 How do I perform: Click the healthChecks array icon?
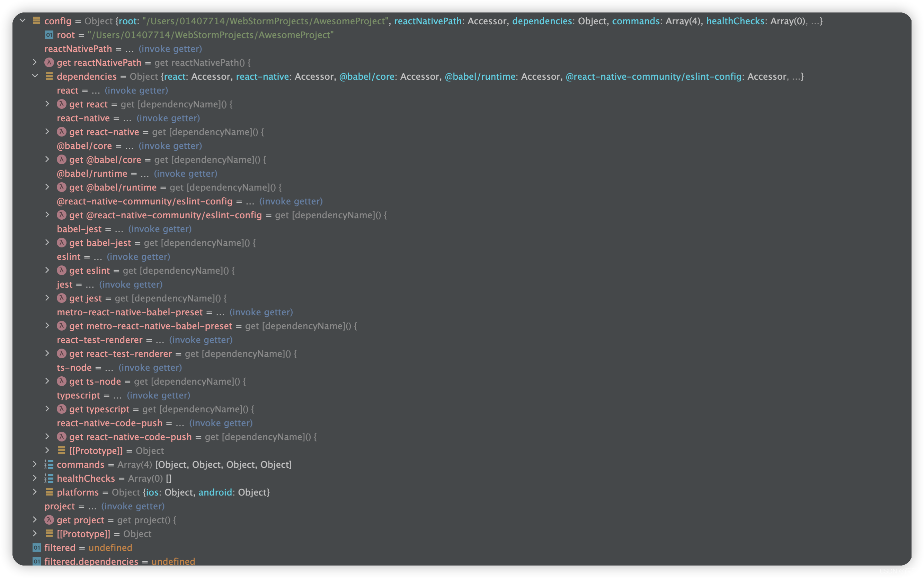coord(49,478)
